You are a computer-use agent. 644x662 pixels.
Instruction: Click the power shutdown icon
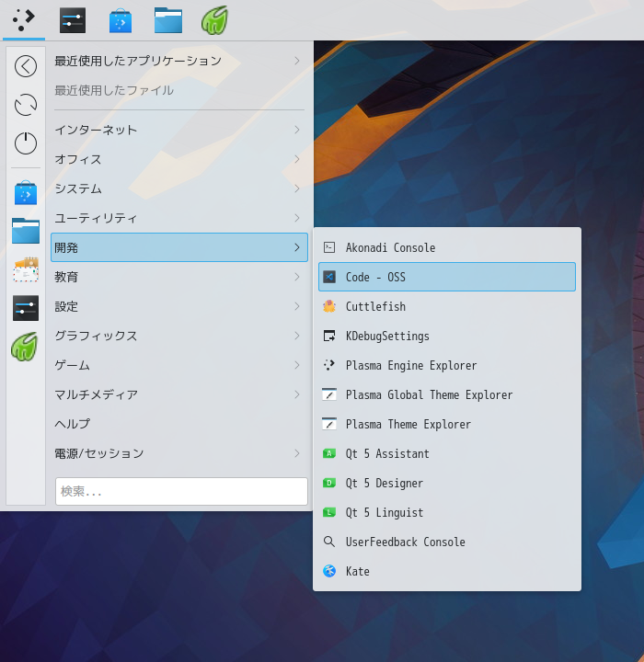(26, 143)
